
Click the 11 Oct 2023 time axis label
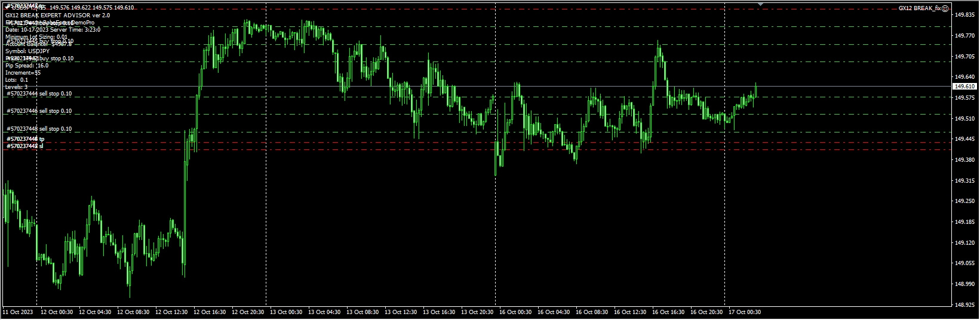(x=17, y=312)
